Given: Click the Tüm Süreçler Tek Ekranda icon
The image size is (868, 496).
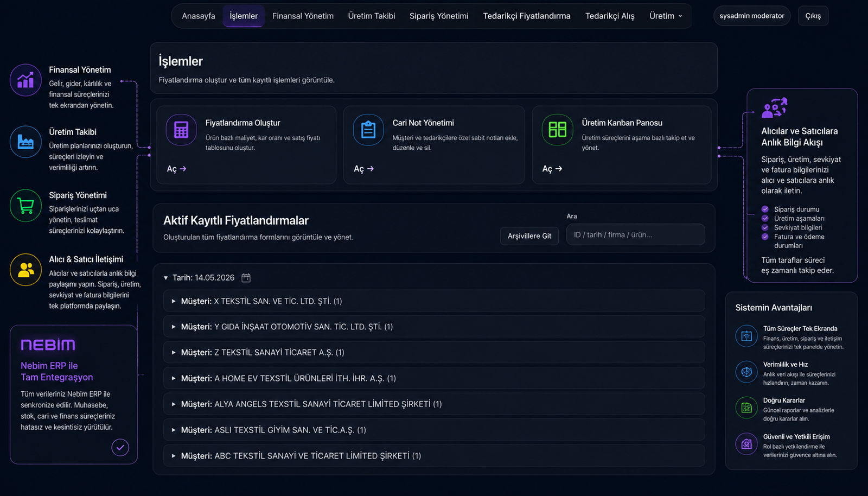Looking at the screenshot, I should click(746, 336).
